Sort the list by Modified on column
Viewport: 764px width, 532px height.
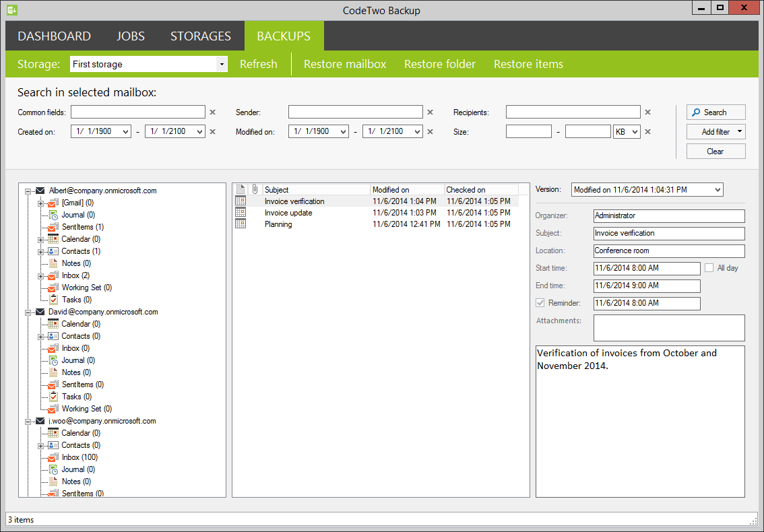408,189
